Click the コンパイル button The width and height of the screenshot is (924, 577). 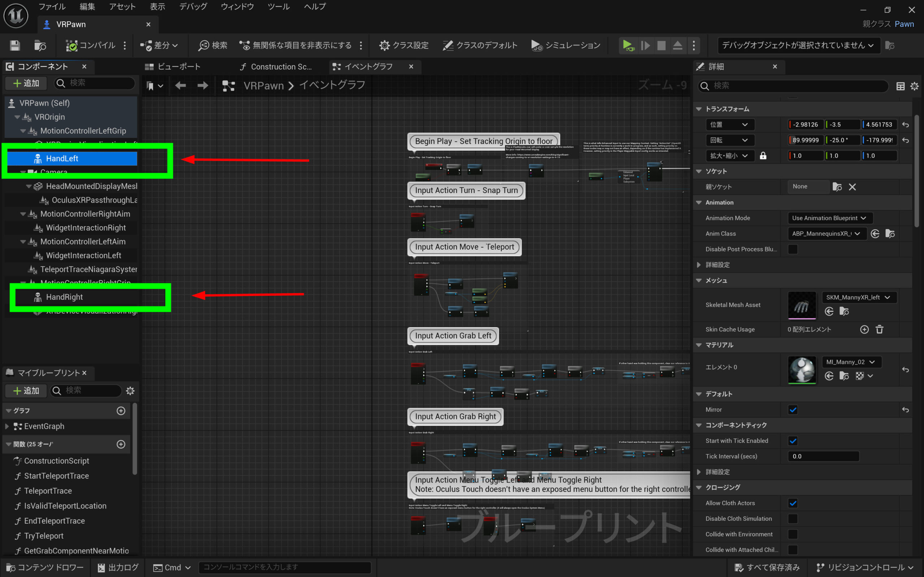coord(91,45)
